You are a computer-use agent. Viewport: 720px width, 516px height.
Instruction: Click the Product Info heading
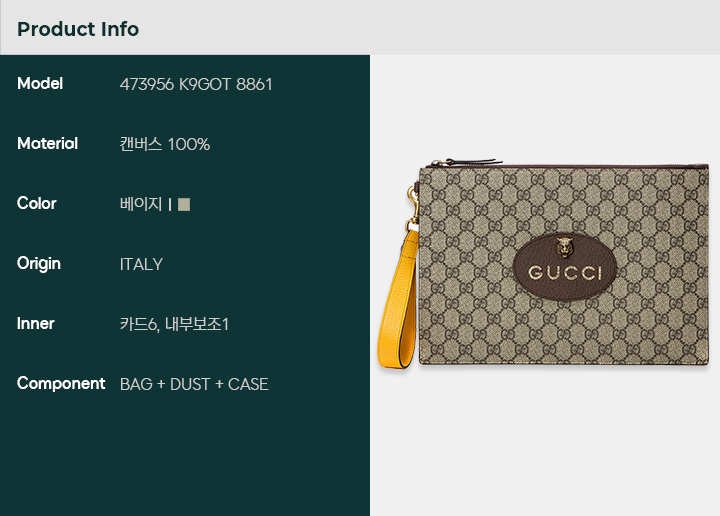point(78,29)
